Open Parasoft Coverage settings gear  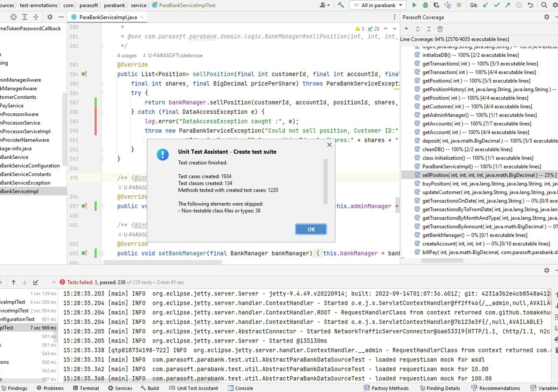pyautogui.click(x=546, y=17)
